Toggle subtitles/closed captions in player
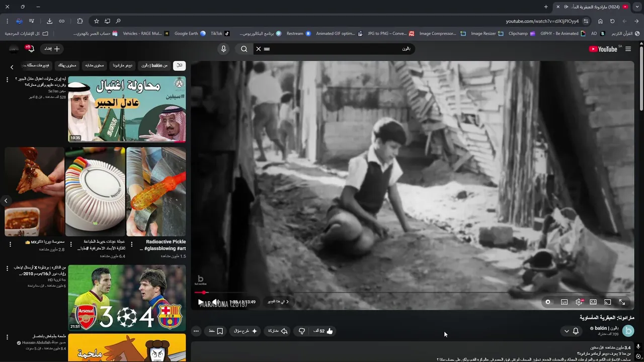 pyautogui.click(x=564, y=302)
